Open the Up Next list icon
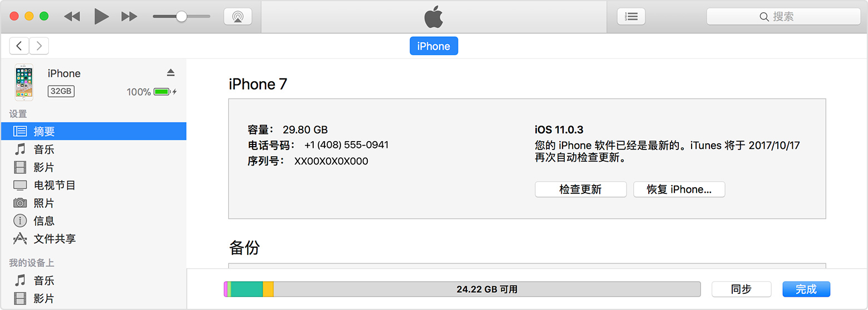The height and width of the screenshot is (310, 868). (x=631, y=17)
